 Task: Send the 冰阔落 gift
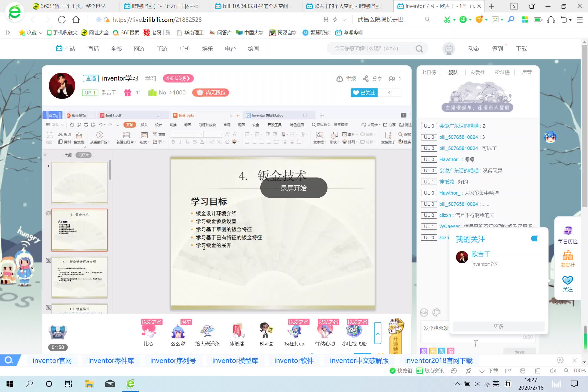point(237,334)
